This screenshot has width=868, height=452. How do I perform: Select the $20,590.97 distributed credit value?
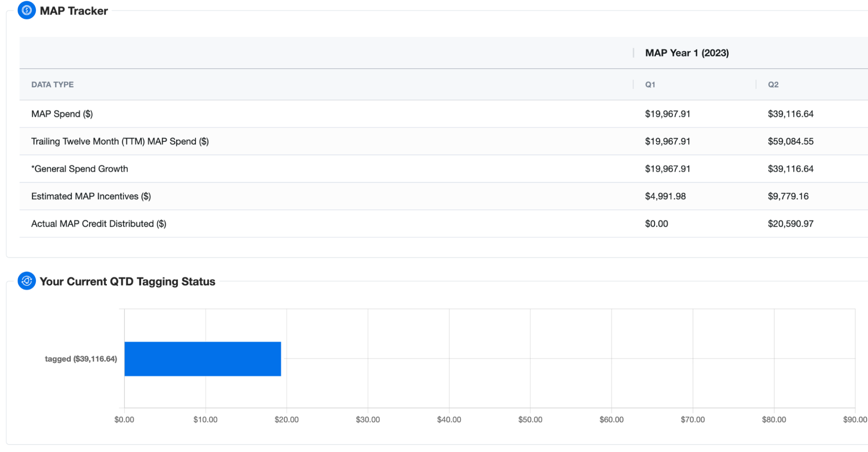(790, 224)
